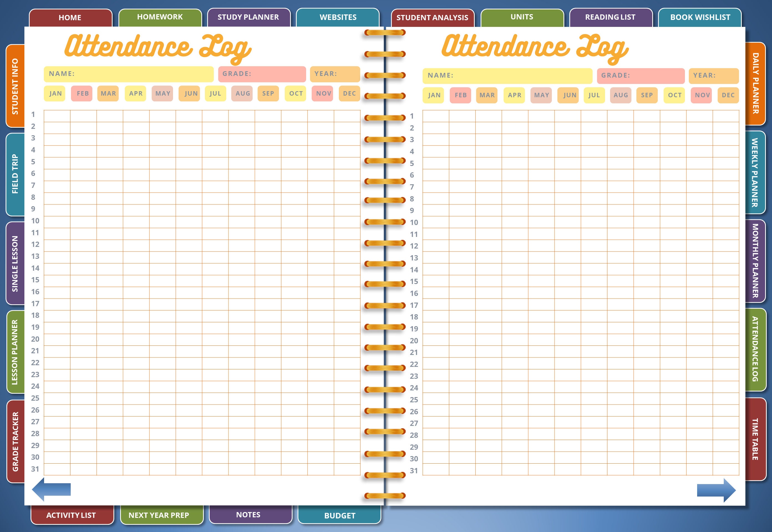Open the BUDGET tab at the bottom
Viewport: 772px width, 532px height.
(340, 516)
